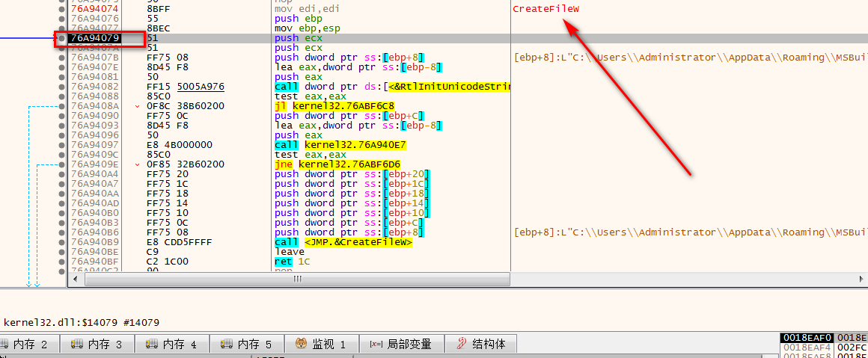Screen dimensions: 868x358
Task: Toggle breakpoint bullet beside address 76A94082
Action: click(61, 86)
